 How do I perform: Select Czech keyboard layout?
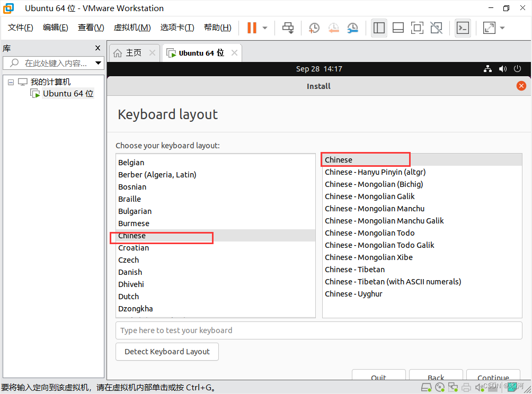216,260
